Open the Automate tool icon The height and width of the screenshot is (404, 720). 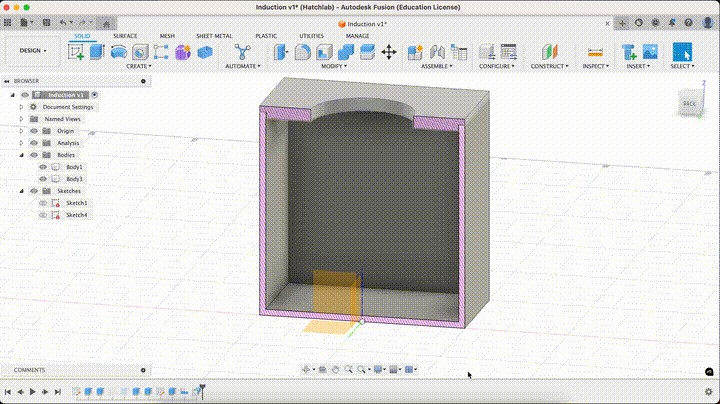point(242,52)
